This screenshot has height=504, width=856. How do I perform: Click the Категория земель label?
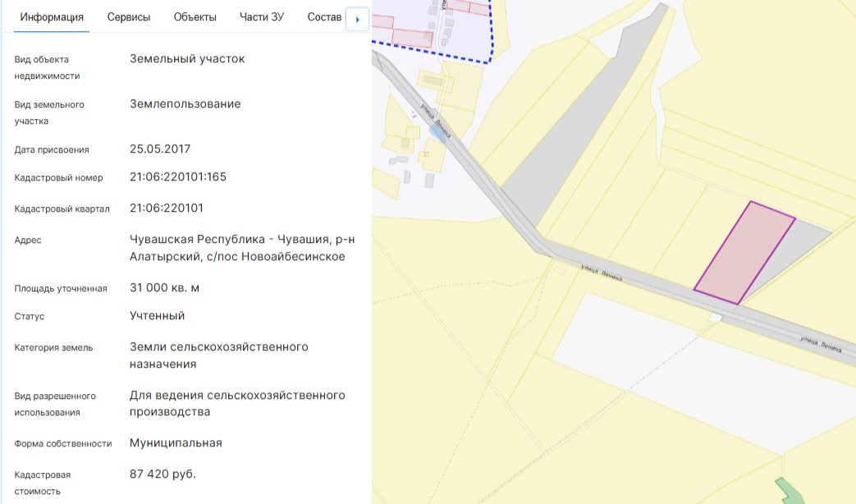[x=53, y=347]
